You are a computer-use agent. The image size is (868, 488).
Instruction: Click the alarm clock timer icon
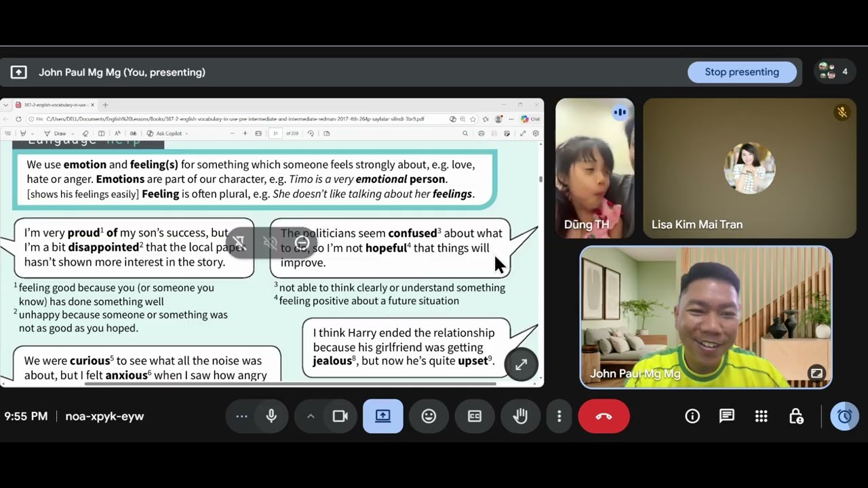point(844,416)
